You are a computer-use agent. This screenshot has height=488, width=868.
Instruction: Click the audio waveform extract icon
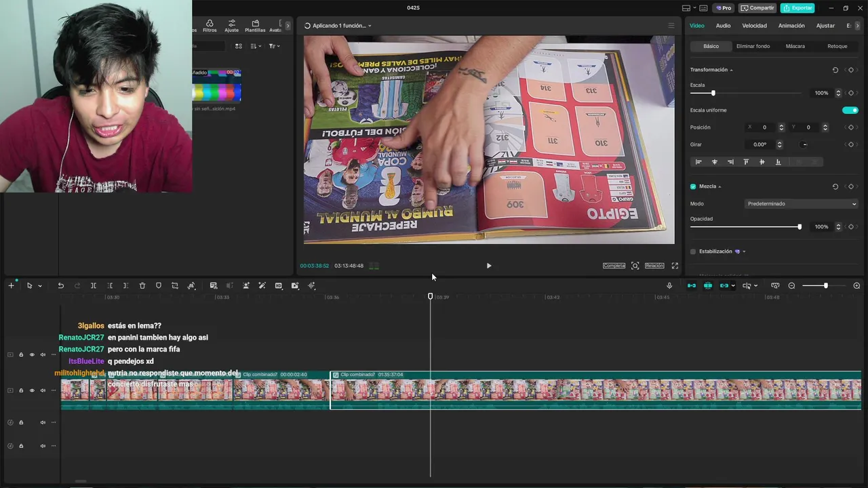(312, 285)
